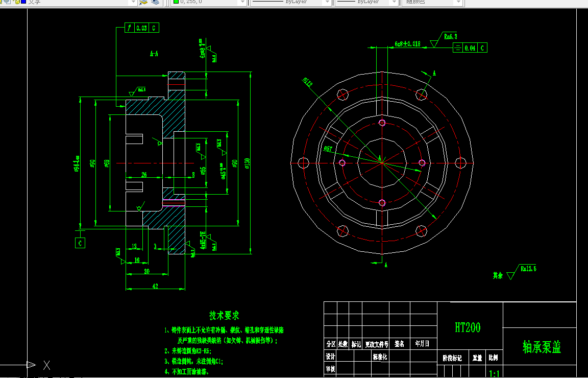The height and width of the screenshot is (378, 588).
Task: Select the 更改文件号 title block cell
Action: tap(377, 344)
